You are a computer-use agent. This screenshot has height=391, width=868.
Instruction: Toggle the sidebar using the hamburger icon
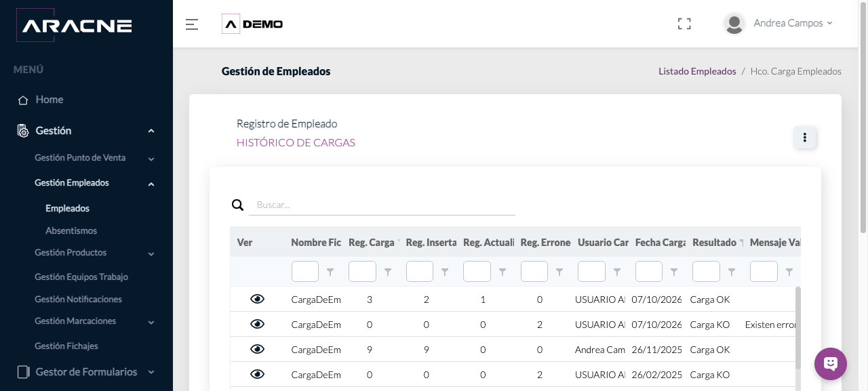[x=192, y=24]
